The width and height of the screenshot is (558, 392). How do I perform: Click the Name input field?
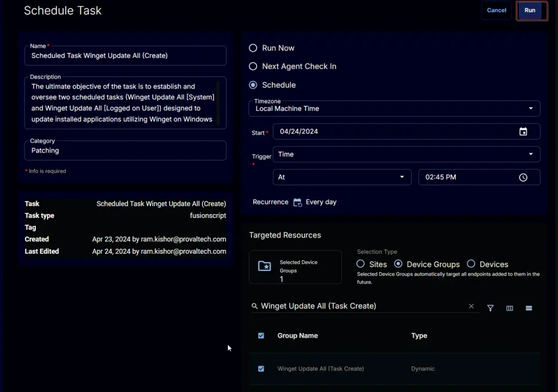coord(125,56)
